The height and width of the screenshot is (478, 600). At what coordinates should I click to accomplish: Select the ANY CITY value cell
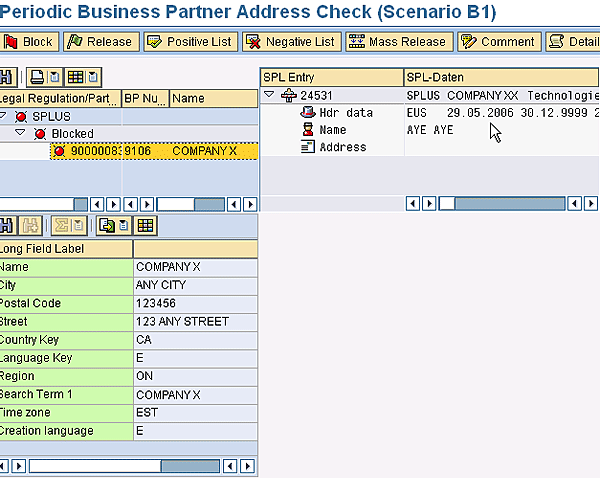coord(196,285)
